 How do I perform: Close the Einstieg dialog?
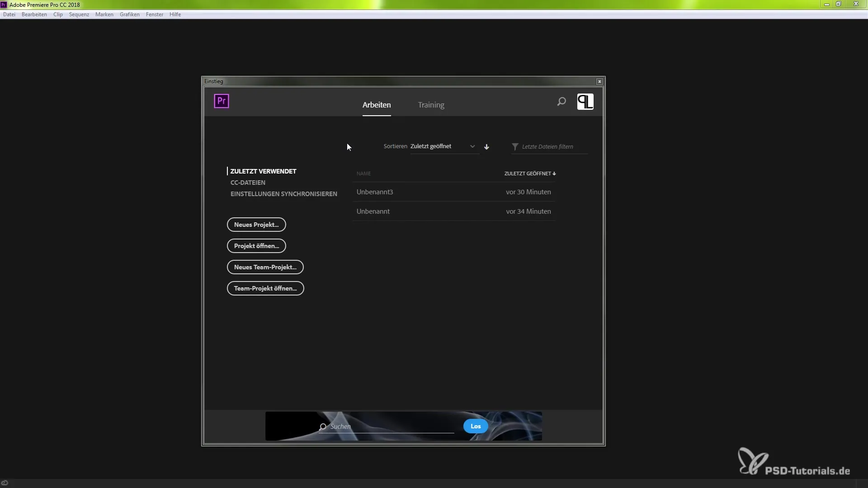coord(599,82)
